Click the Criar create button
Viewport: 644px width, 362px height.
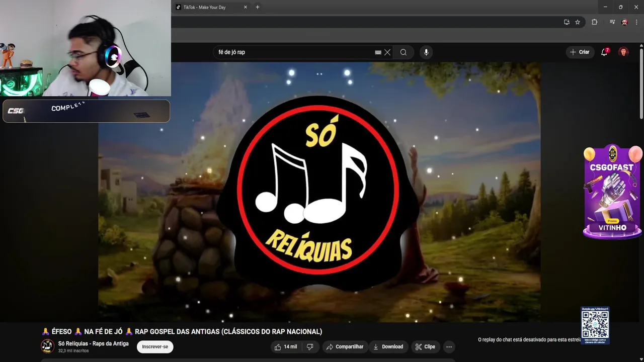coord(580,52)
